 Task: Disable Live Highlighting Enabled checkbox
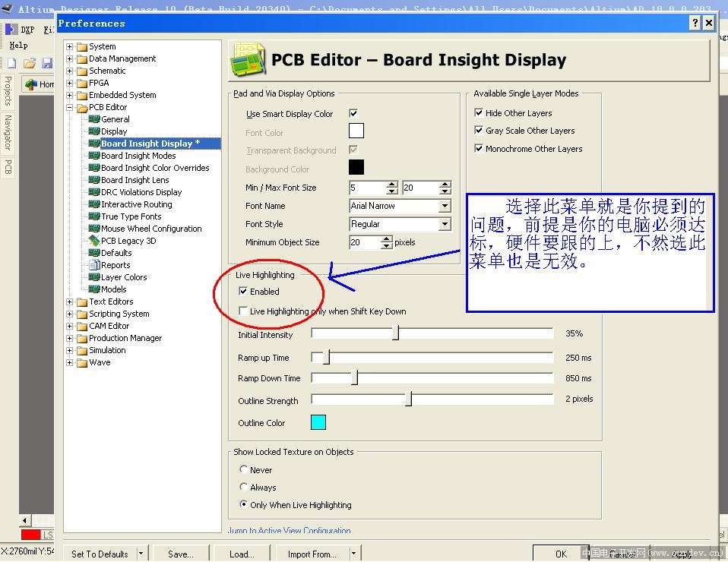pos(243,292)
